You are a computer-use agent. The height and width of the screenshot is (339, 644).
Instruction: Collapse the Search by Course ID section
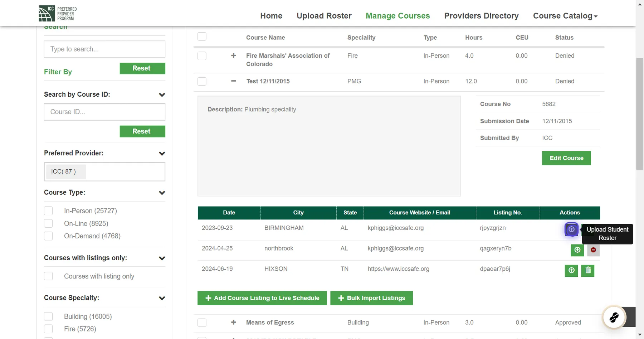[x=162, y=95]
